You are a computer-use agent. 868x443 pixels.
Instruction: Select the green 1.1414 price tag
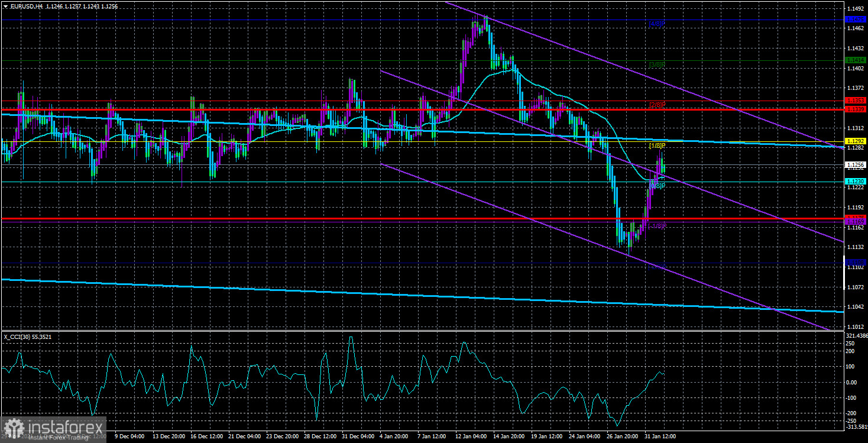point(856,60)
